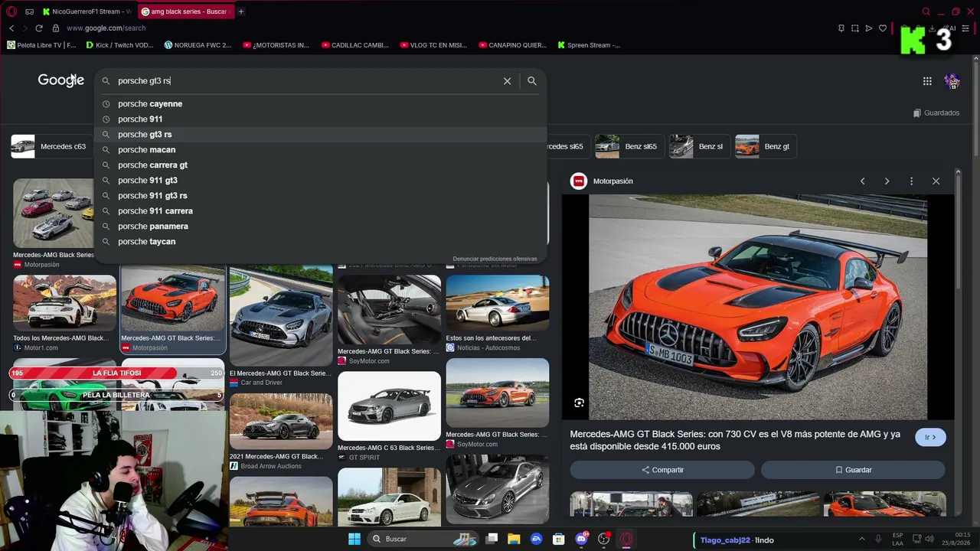Open Microsoft Store from the taskbar
The image size is (980, 551).
559,539
